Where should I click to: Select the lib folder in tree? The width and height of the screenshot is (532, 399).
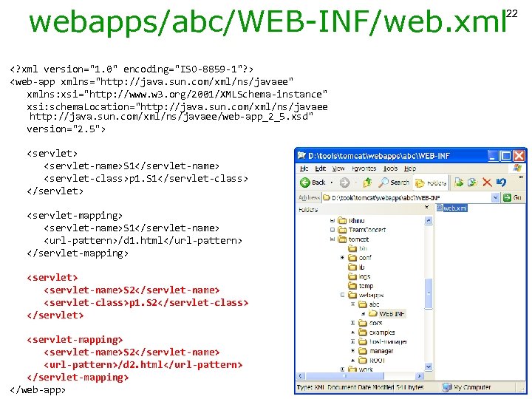(356, 267)
